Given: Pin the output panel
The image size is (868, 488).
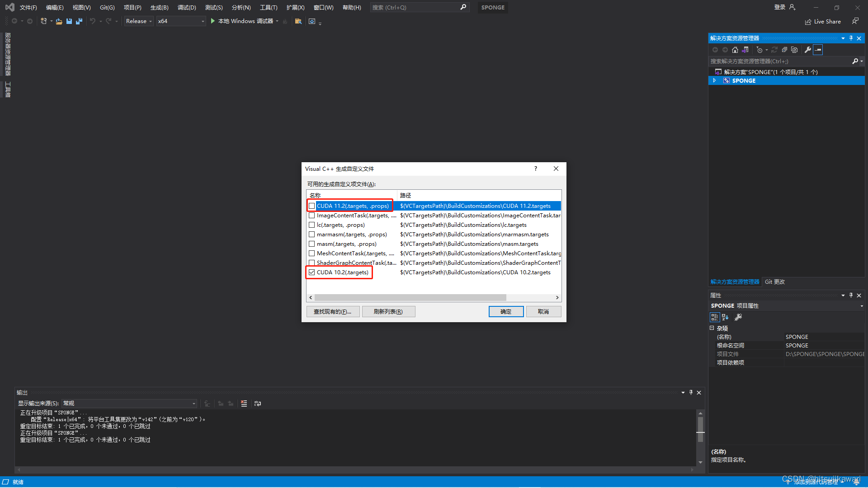Looking at the screenshot, I should [x=691, y=393].
